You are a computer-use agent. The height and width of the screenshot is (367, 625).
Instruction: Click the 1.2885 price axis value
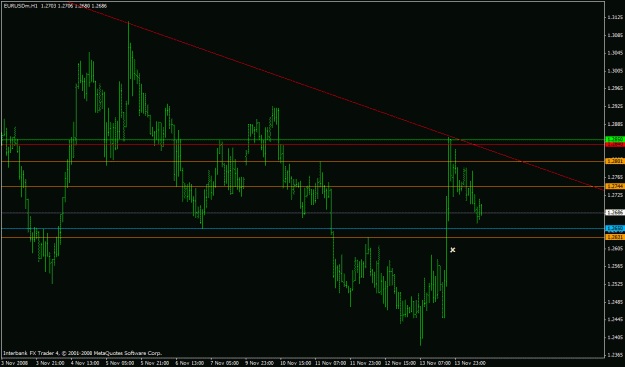click(614, 124)
